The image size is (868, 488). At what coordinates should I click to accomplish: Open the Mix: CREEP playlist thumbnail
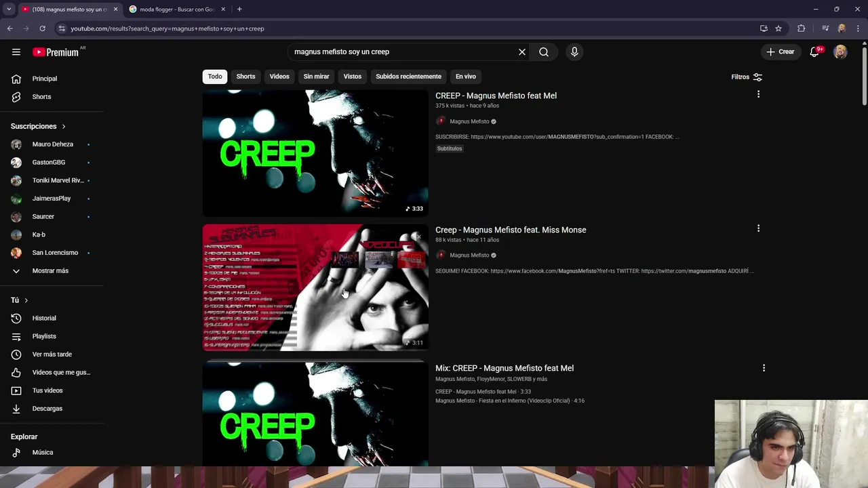[x=315, y=414]
